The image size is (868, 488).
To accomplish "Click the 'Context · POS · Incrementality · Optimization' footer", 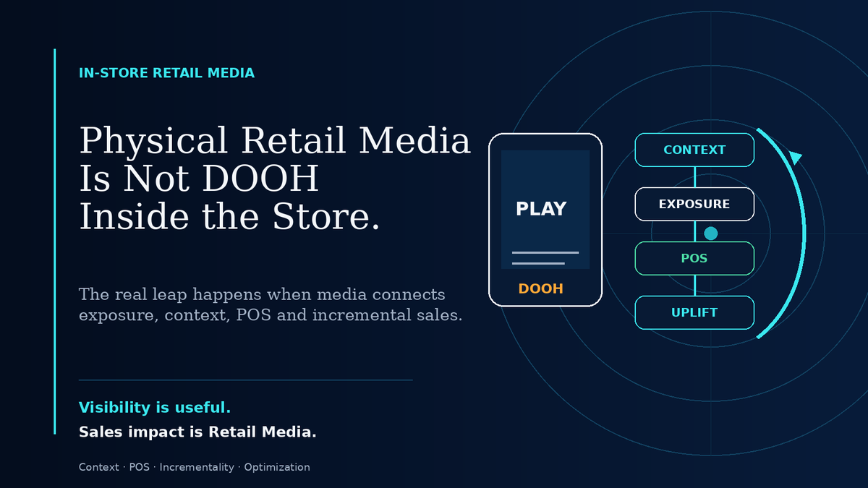I will coord(195,467).
